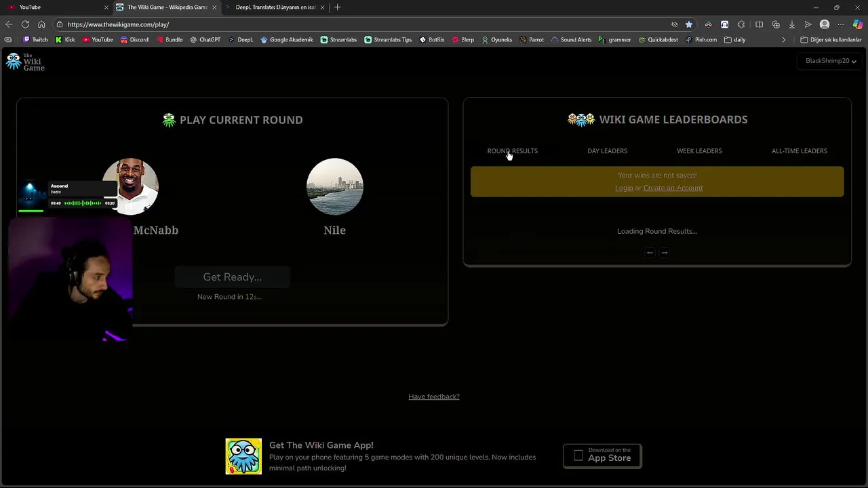Click the tracking prevention eye icon
The image size is (868, 488).
pyautogui.click(x=674, y=24)
